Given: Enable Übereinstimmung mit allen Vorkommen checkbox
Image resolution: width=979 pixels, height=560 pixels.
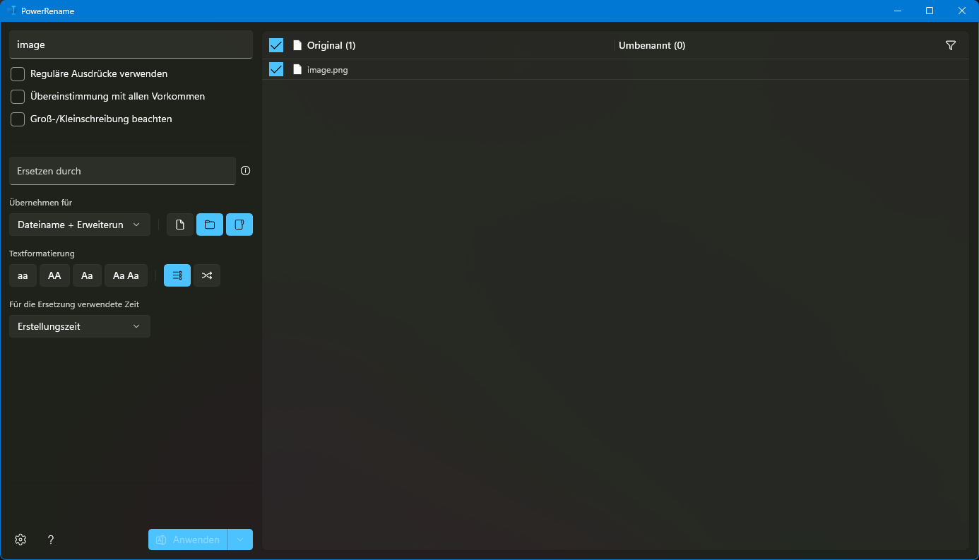Looking at the screenshot, I should [x=18, y=97].
